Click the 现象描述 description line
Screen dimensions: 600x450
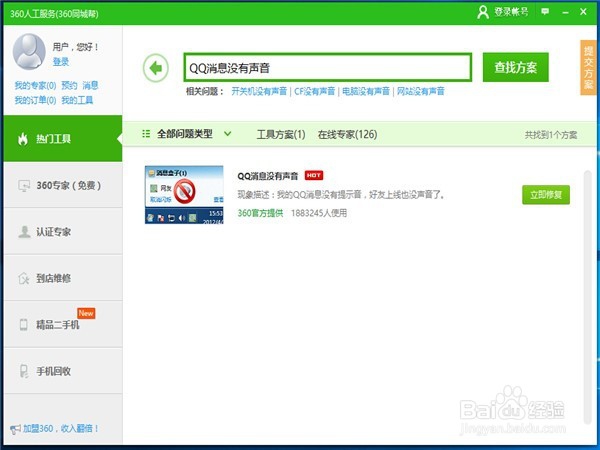[x=341, y=195]
